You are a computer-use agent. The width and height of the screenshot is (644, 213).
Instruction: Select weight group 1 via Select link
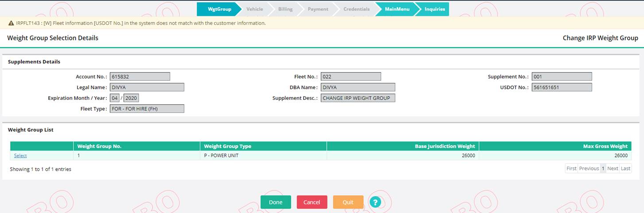click(x=20, y=156)
